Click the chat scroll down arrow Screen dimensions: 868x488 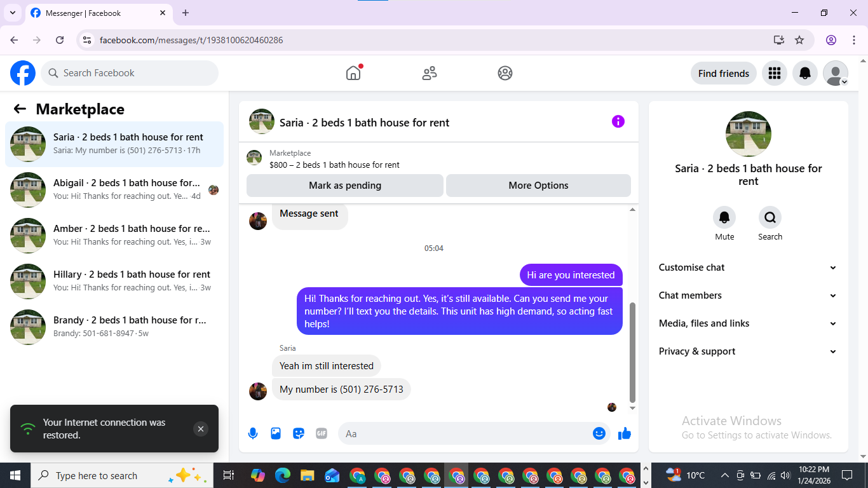point(632,408)
